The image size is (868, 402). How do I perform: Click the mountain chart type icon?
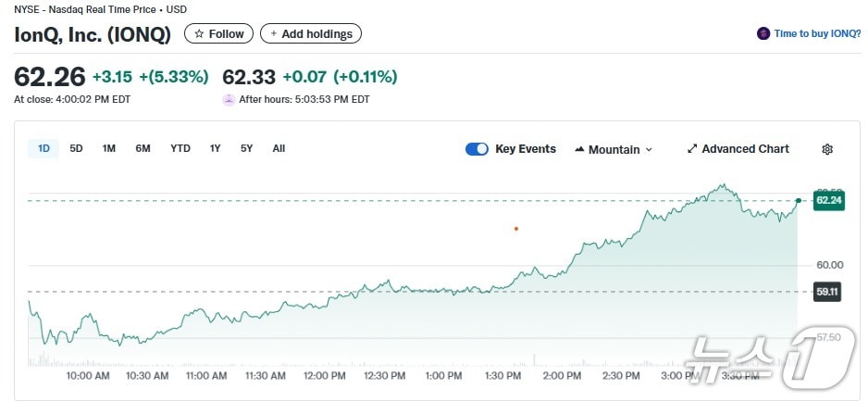(x=579, y=149)
